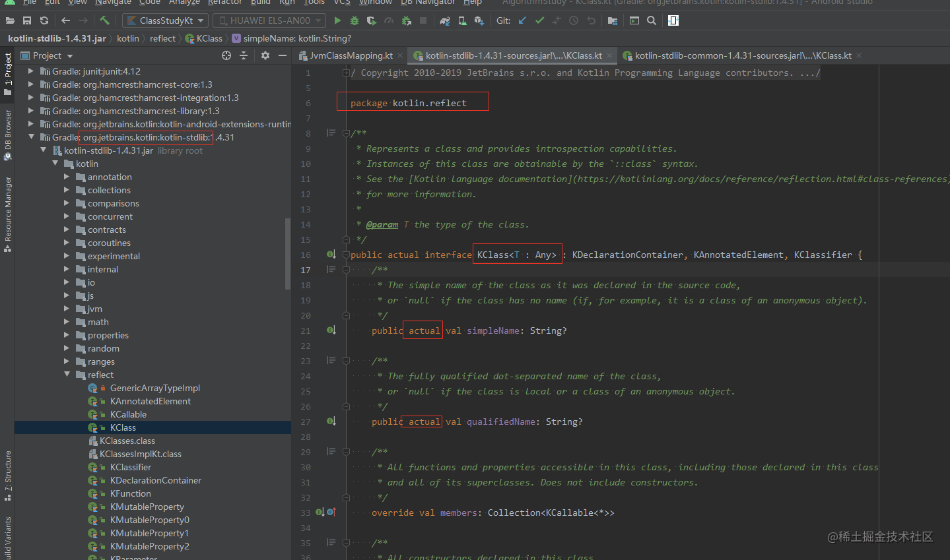Switch to the JvmClassMapping.kt tab
The width and height of the screenshot is (950, 560).
coord(351,55)
